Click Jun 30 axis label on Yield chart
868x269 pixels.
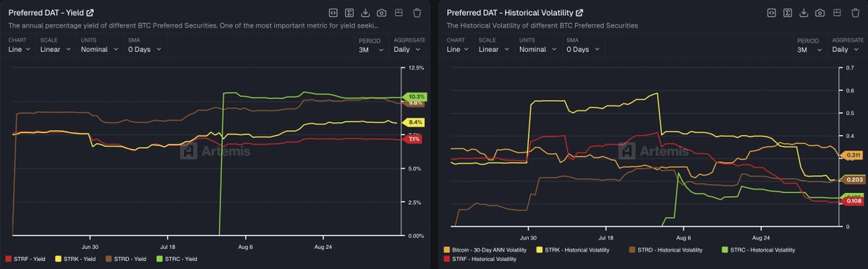point(90,246)
